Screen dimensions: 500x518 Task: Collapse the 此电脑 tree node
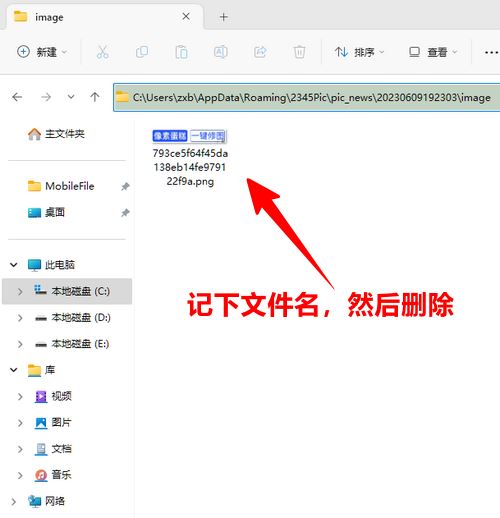pyautogui.click(x=14, y=265)
